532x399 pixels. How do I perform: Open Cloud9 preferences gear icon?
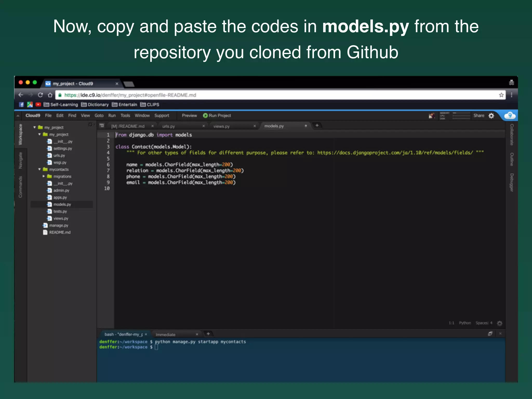491,116
